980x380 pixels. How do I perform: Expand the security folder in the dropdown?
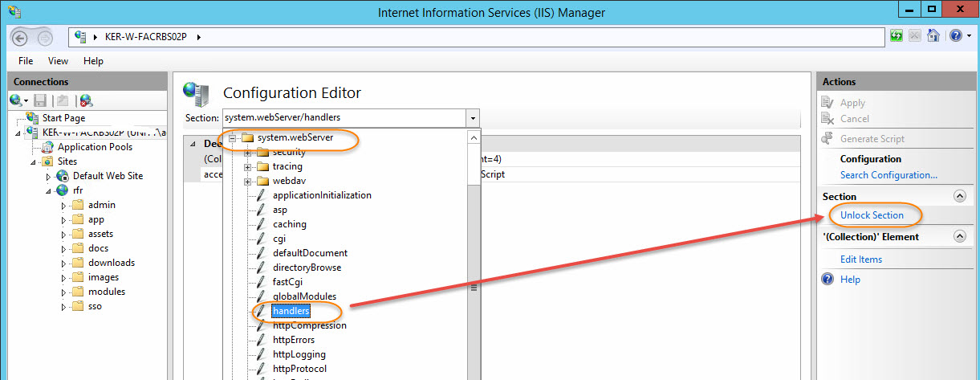coord(248,152)
